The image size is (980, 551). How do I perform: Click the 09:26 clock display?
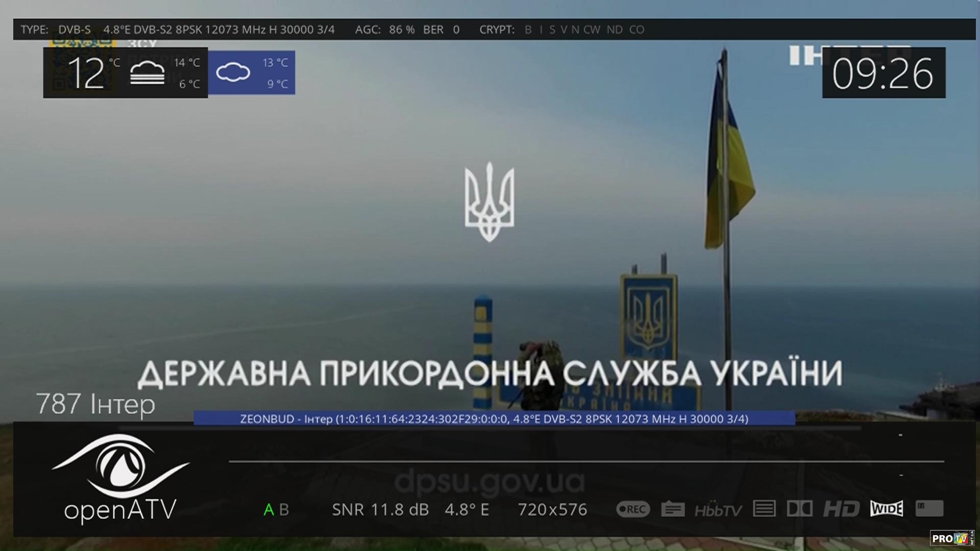coord(883,73)
